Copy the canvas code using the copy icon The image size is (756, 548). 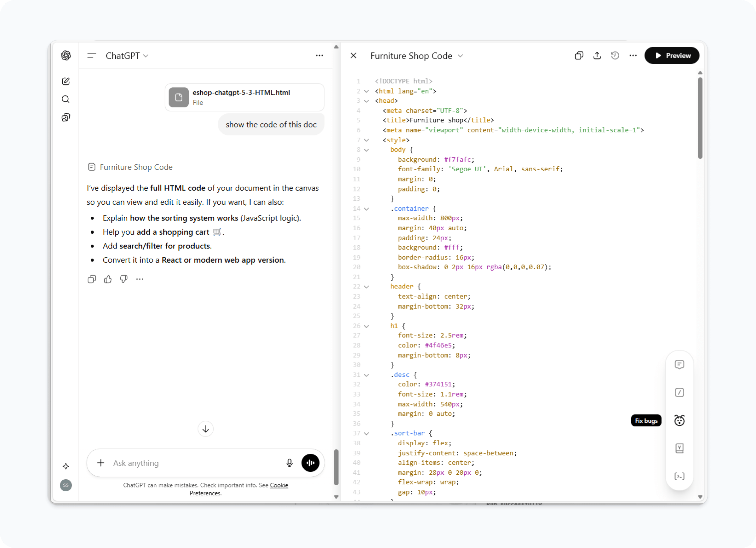tap(579, 55)
